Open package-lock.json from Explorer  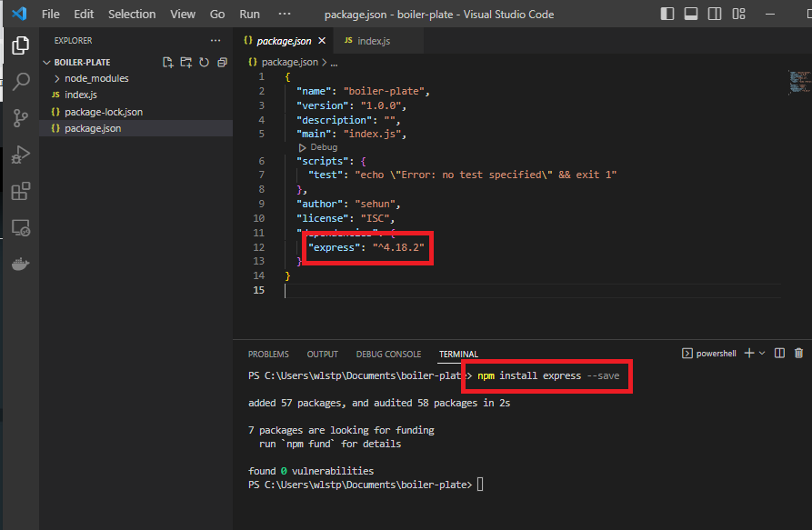(x=103, y=112)
